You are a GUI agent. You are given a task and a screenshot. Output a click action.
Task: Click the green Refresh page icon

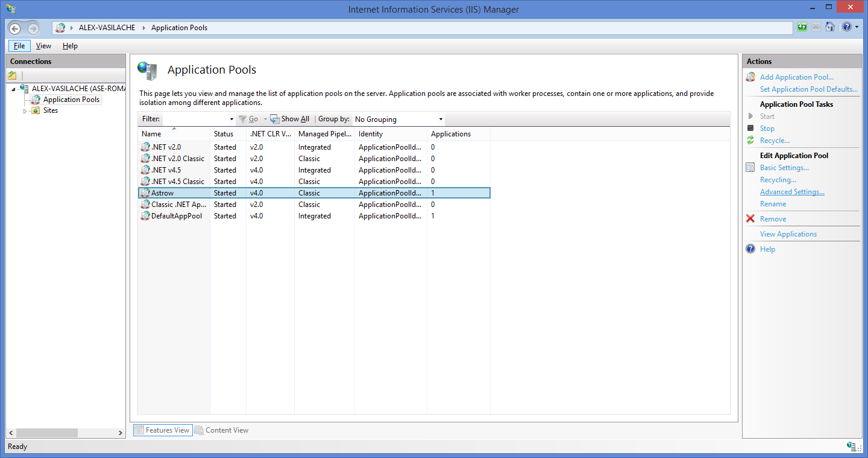click(802, 27)
